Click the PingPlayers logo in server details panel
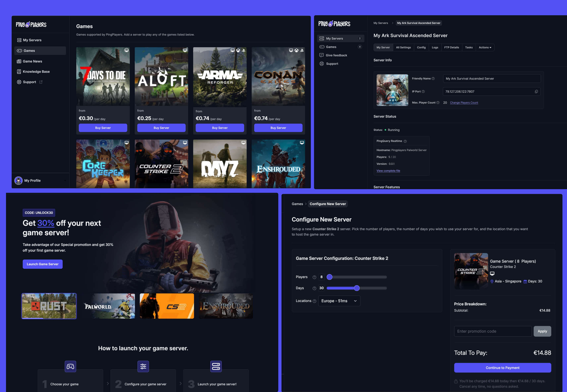 334,23
